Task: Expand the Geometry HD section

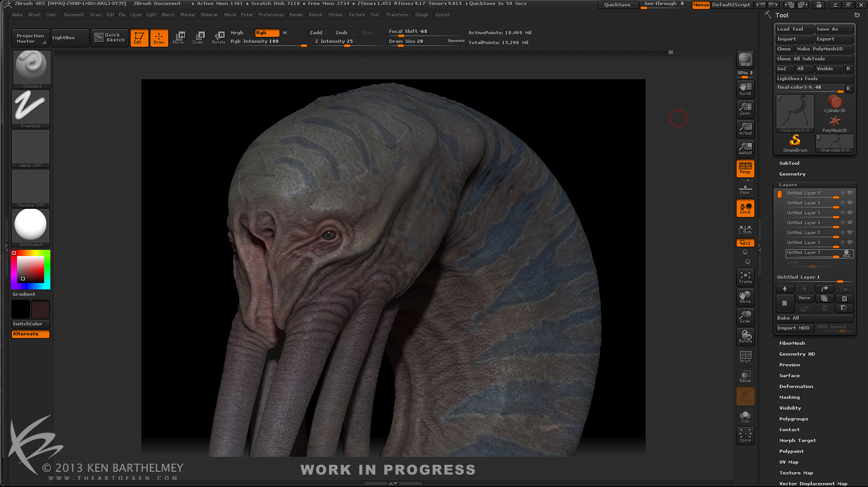Action: pos(797,354)
